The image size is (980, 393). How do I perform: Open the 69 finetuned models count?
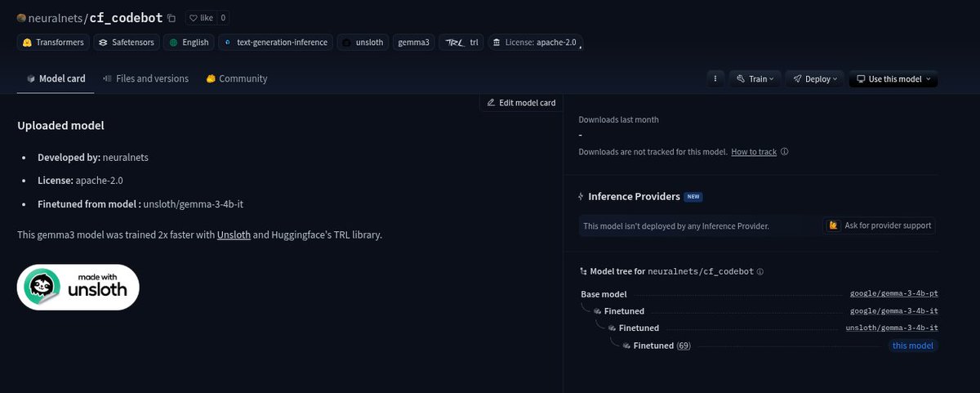pyautogui.click(x=684, y=346)
